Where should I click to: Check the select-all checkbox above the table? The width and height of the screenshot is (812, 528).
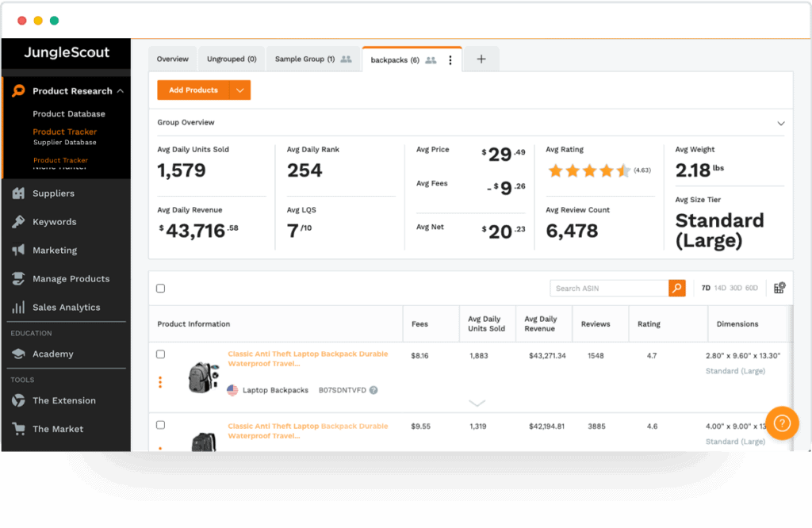[x=162, y=287]
